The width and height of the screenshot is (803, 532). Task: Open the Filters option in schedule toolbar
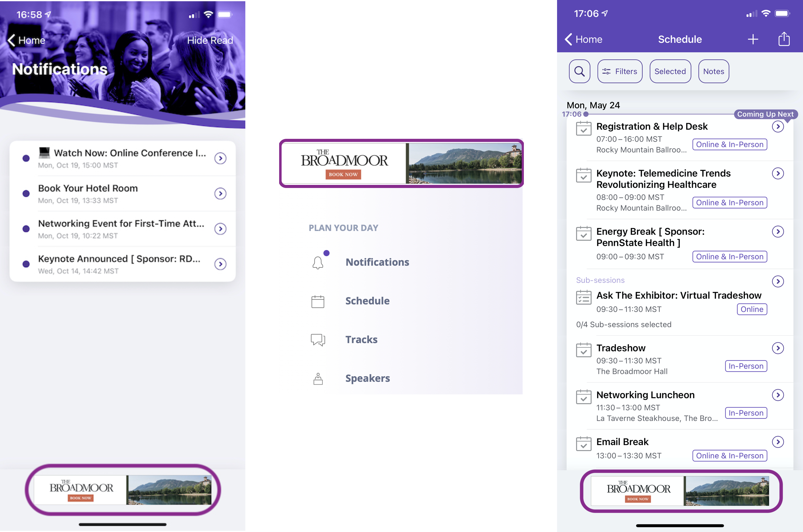pyautogui.click(x=620, y=71)
